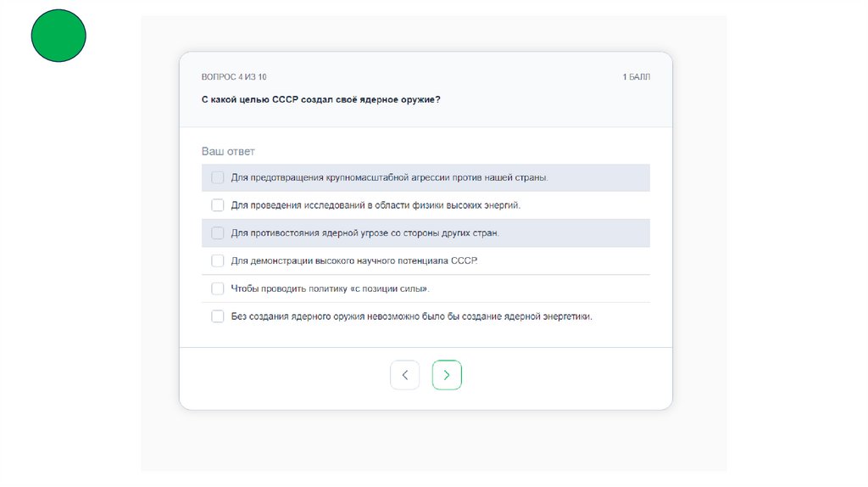Toggle the checkbox for «с позиции силы»
The height and width of the screenshot is (487, 868).
pyautogui.click(x=218, y=288)
